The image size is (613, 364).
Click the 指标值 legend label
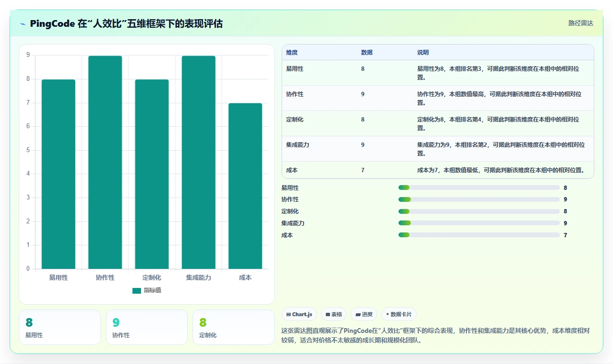click(x=152, y=290)
